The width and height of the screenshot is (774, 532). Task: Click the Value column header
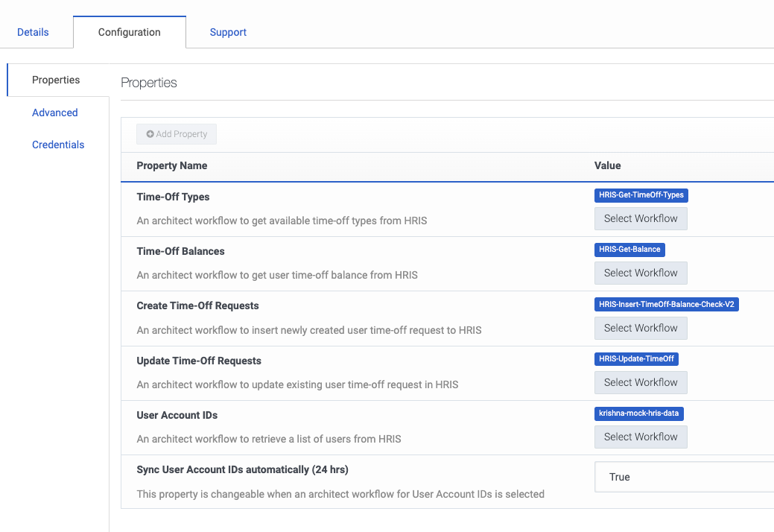click(607, 165)
